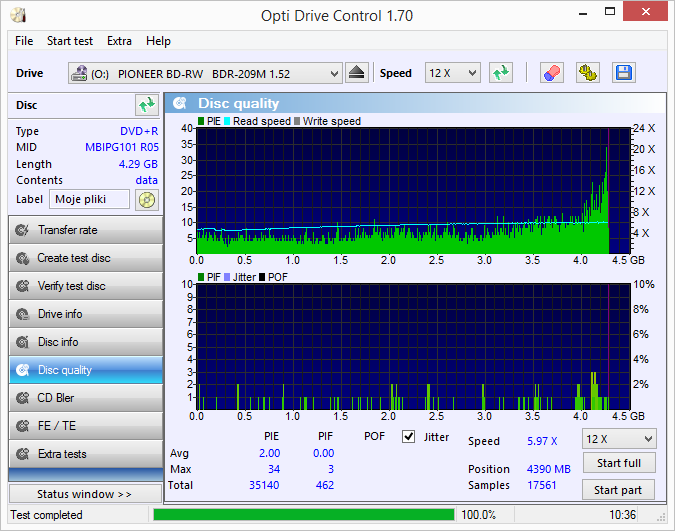Click the green PIF legend swatch
This screenshot has width=675, height=531.
tap(201, 277)
